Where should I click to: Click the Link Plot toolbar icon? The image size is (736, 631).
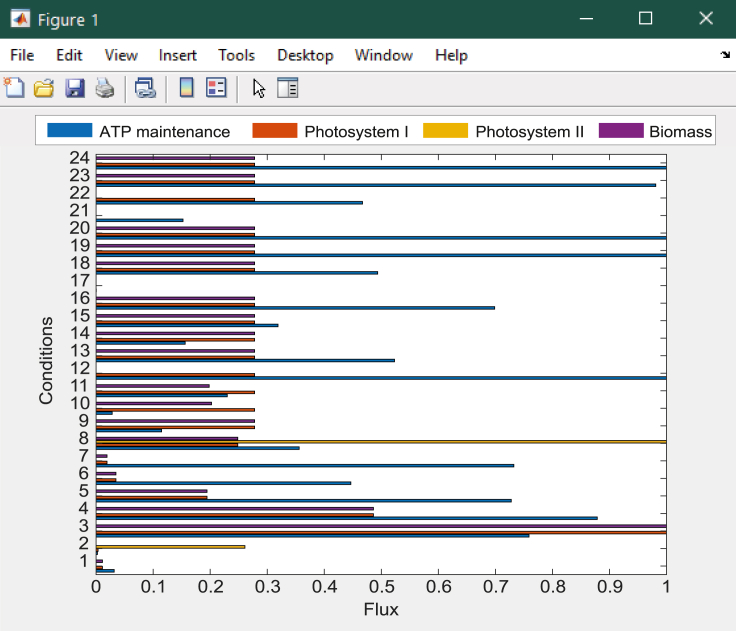(x=145, y=88)
